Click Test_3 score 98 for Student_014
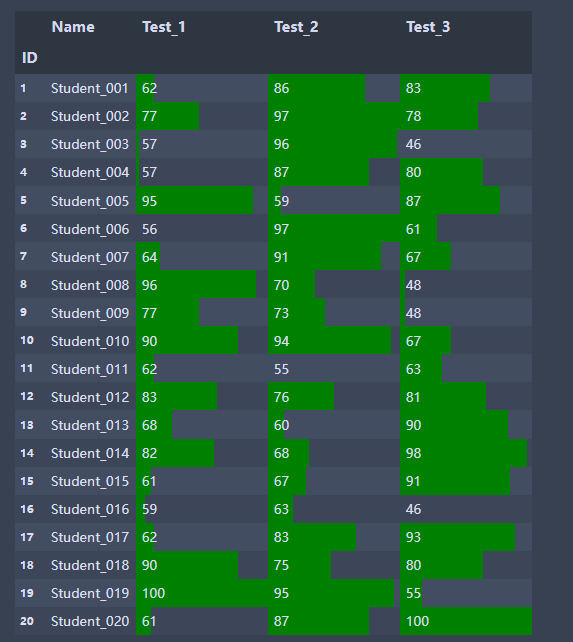 click(x=466, y=453)
